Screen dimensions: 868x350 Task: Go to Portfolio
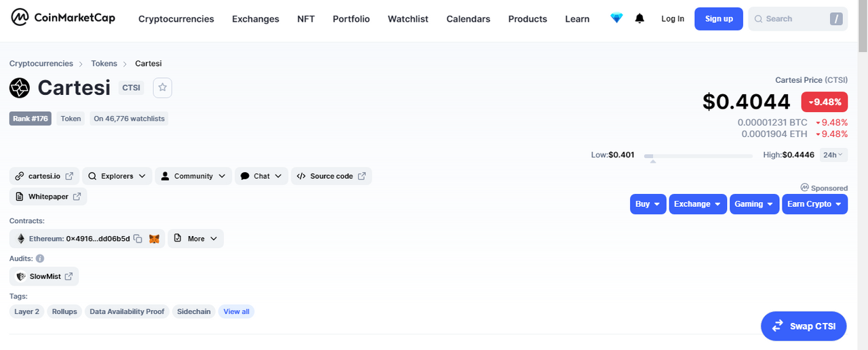coord(351,19)
